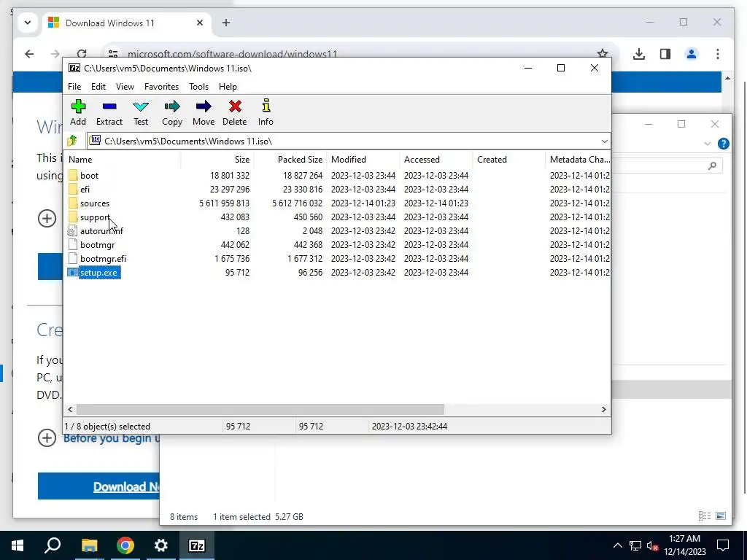
Task: Click the Chrome address bar URL
Action: point(233,54)
